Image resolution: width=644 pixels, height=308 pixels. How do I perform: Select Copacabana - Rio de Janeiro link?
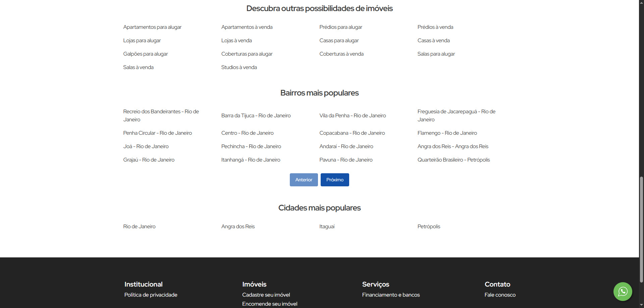(352, 133)
